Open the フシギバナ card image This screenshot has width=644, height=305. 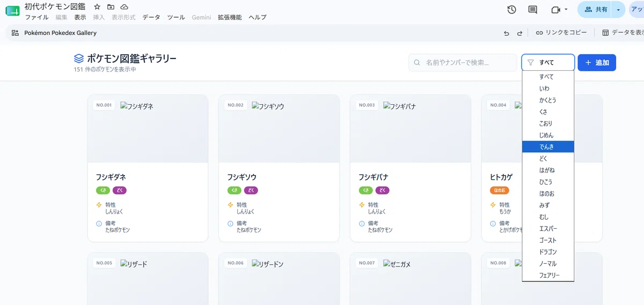(411, 129)
